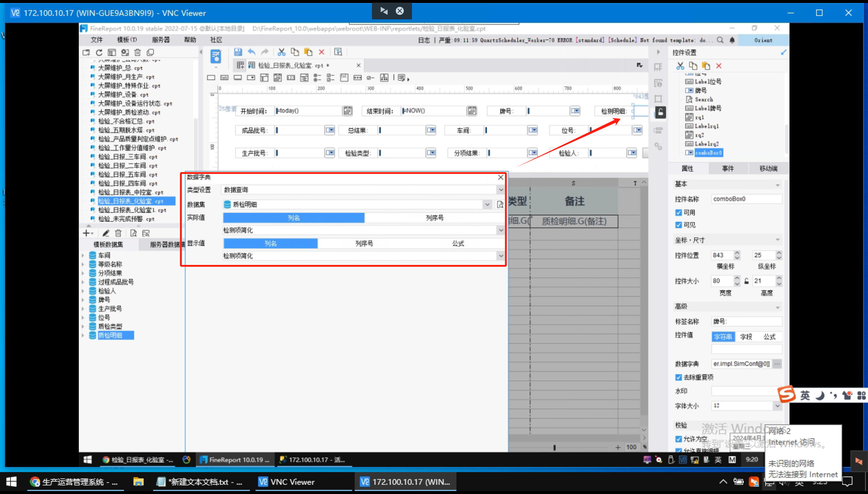Click the dataset preview icon beside 质检明细 combo

[500, 204]
